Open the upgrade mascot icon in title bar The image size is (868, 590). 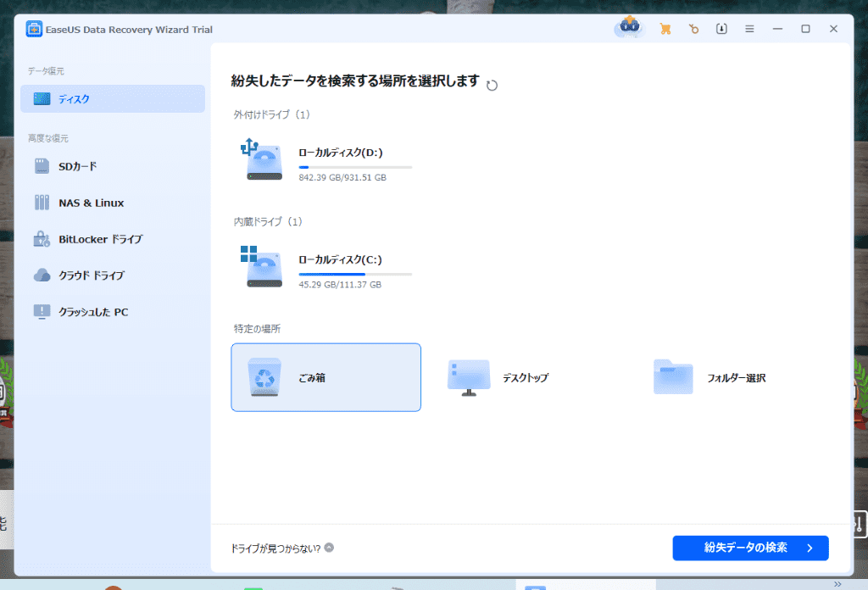pyautogui.click(x=630, y=27)
